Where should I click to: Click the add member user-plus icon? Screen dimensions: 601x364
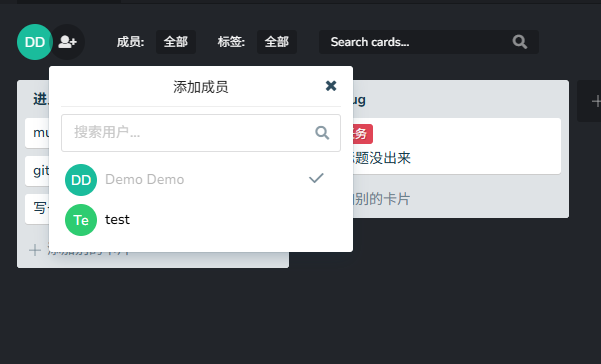[x=67, y=42]
